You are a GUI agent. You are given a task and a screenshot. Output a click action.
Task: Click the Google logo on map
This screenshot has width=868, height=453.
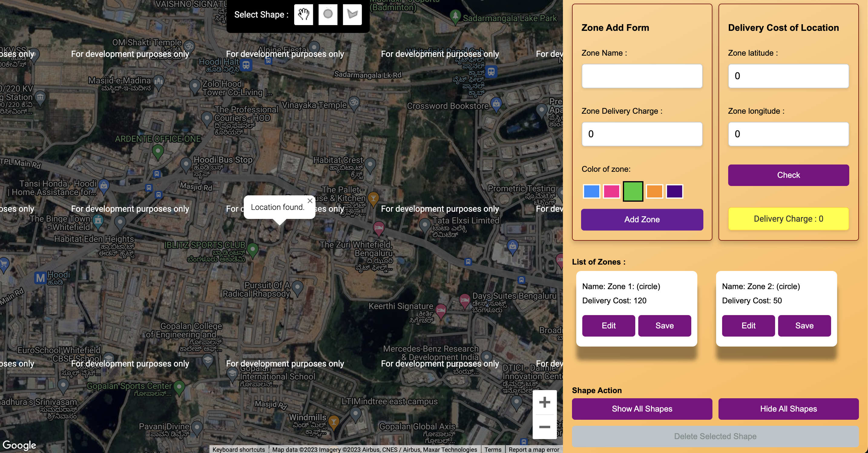19,445
